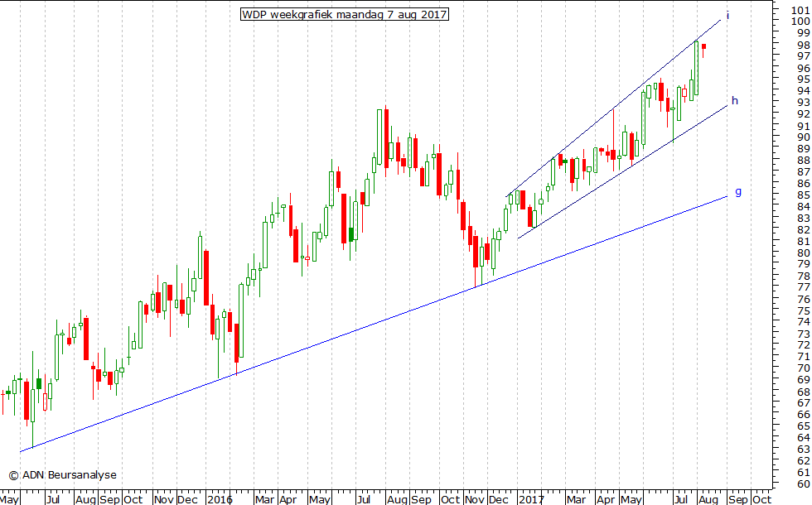Select the "83" price axis label

[x=804, y=219]
